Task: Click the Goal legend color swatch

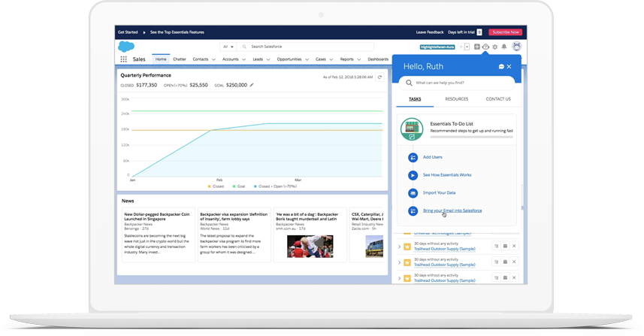Action: [x=234, y=186]
